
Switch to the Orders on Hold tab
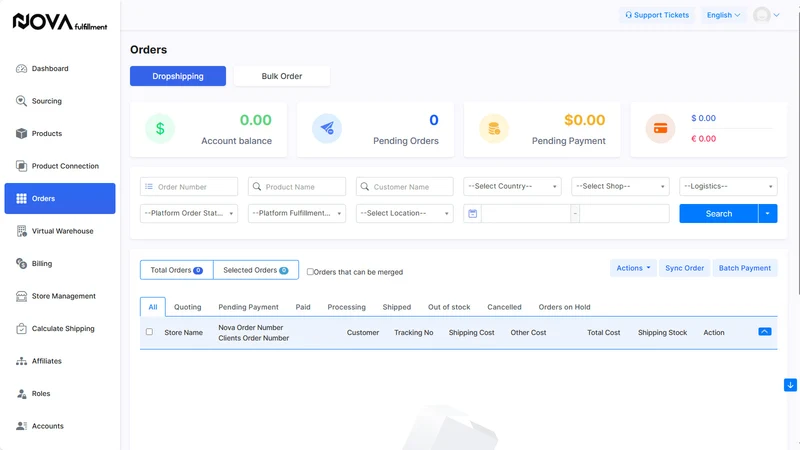pos(564,307)
